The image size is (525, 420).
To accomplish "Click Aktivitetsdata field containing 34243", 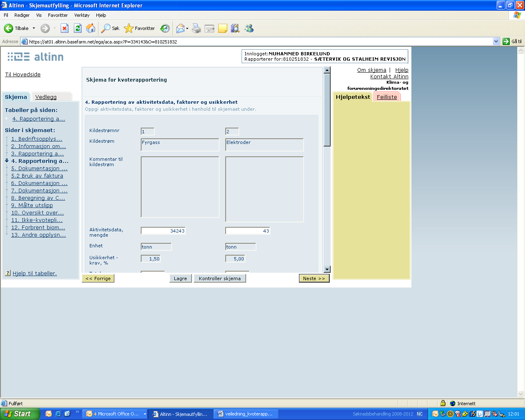I will 163,231.
